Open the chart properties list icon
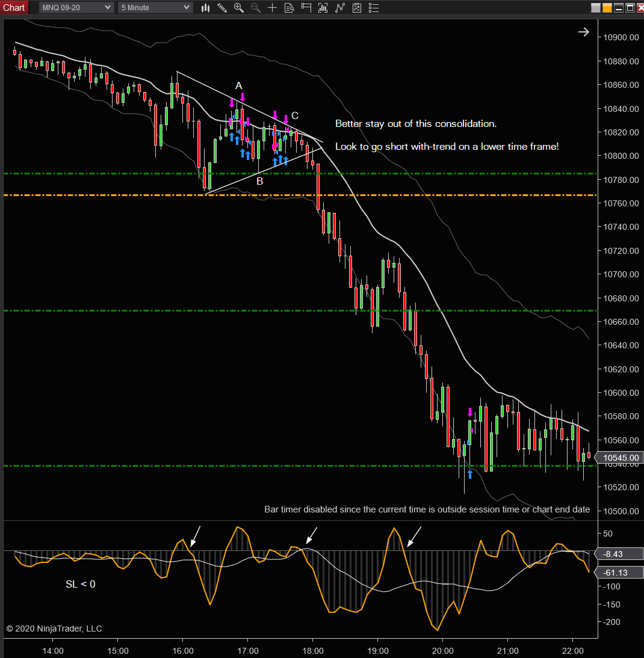Image resolution: width=644 pixels, height=658 pixels. pos(374,8)
